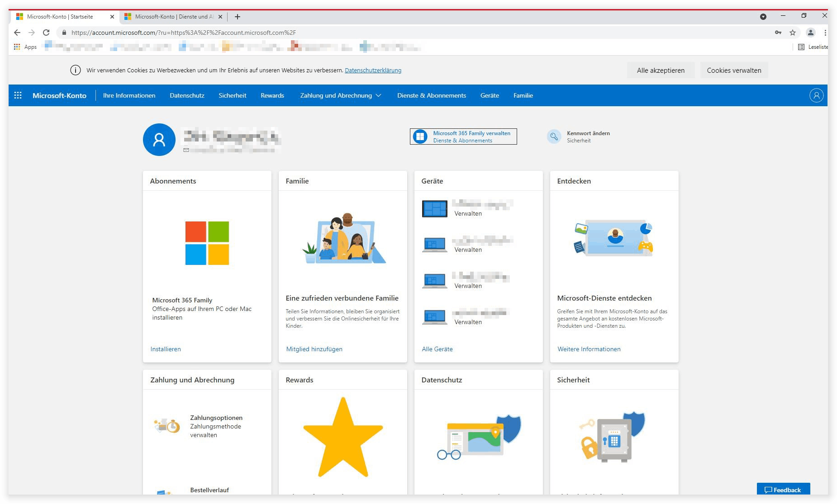Open the saved passwords key icon
This screenshot has width=837, height=504.
point(778,33)
